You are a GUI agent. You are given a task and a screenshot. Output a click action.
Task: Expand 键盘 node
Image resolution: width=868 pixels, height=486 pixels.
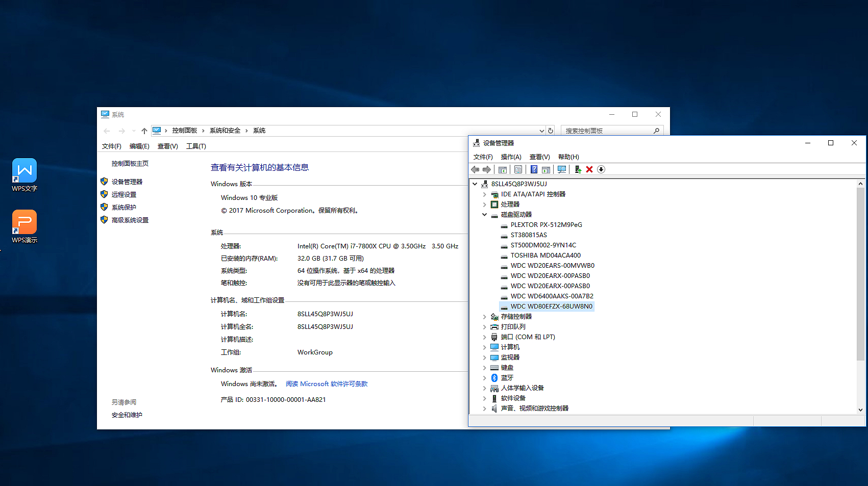(x=485, y=368)
